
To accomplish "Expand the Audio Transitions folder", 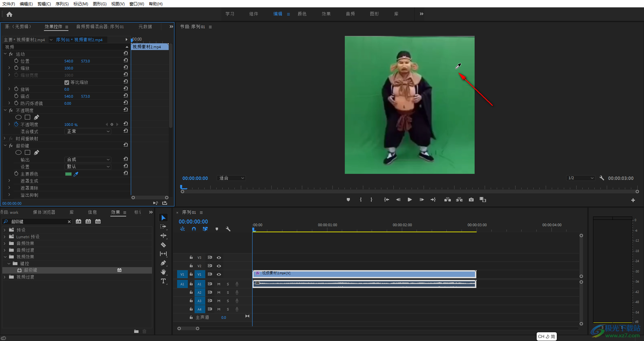I will tap(5, 250).
